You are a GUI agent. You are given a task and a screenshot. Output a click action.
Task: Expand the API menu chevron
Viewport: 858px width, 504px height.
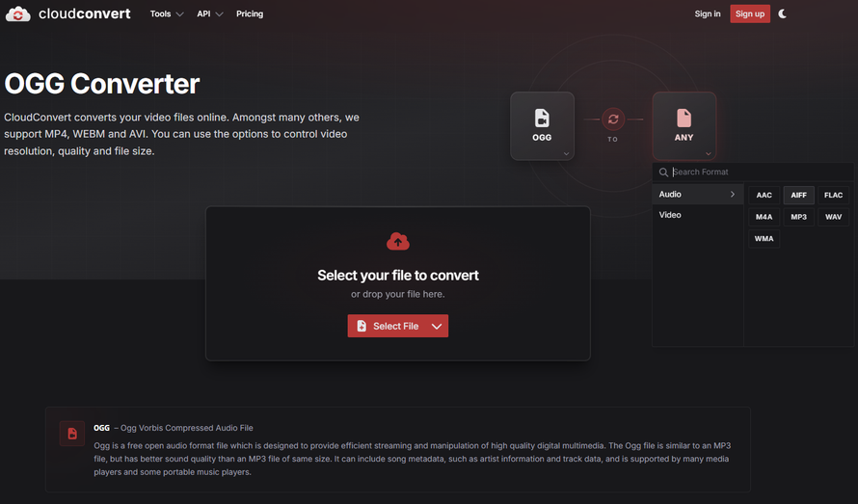click(x=220, y=14)
